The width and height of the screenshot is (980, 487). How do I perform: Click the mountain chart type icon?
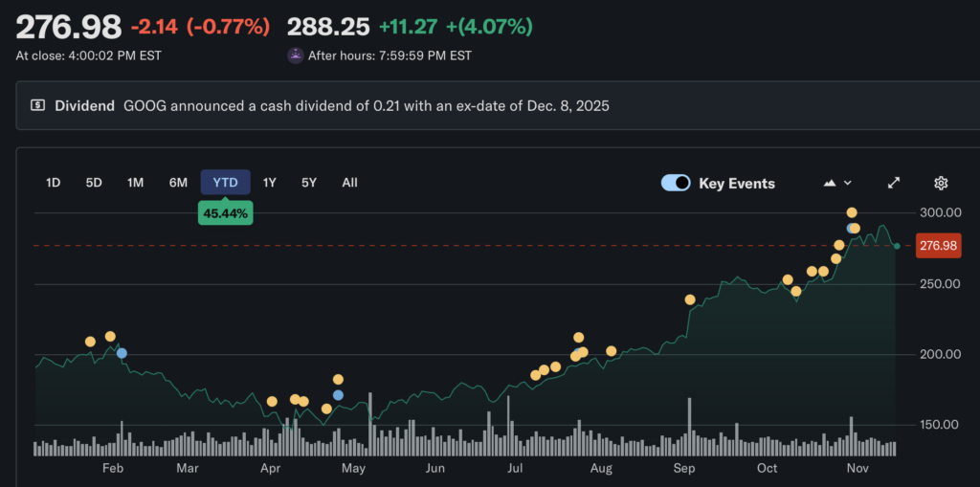click(x=830, y=183)
